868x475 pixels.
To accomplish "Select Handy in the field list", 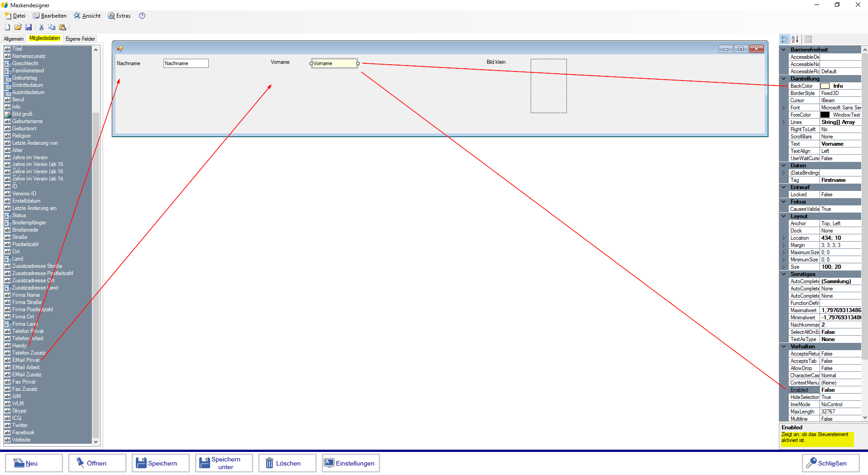I will (19, 346).
